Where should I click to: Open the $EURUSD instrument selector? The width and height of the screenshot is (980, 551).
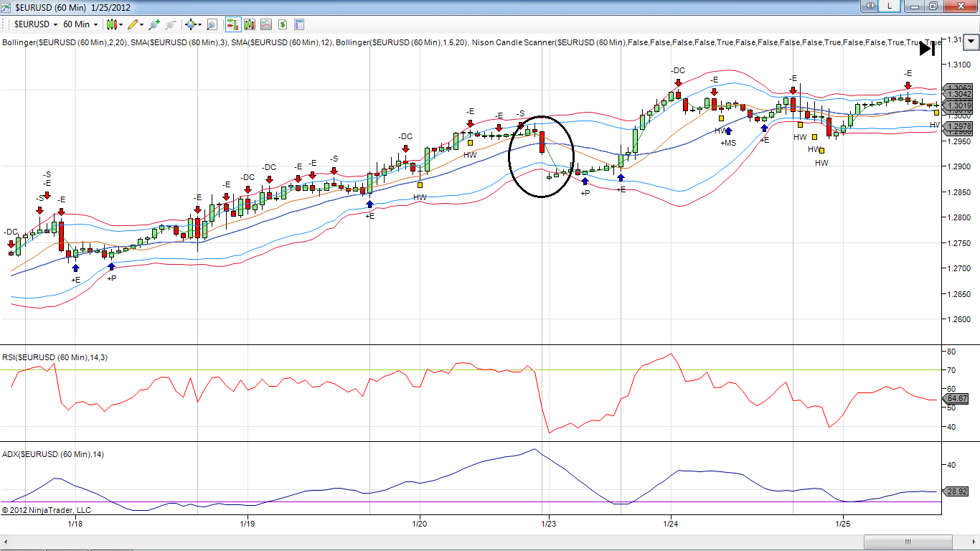36,24
